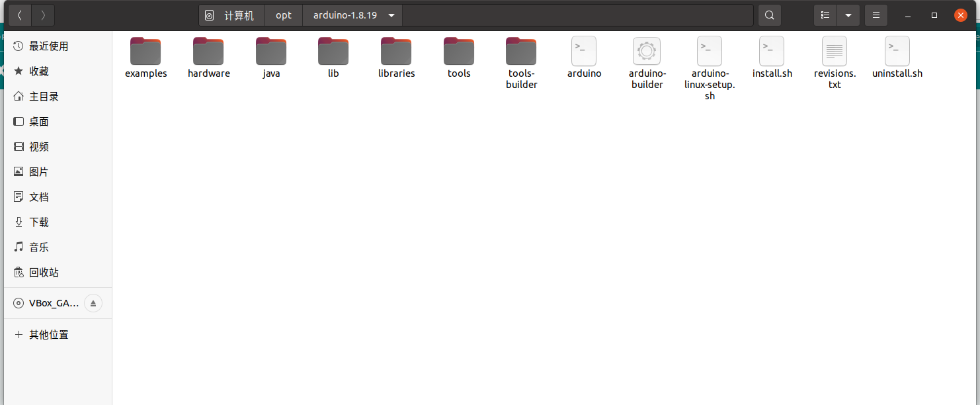This screenshot has height=405, width=980.
Task: Select the uninstall.sh script icon
Action: (897, 51)
